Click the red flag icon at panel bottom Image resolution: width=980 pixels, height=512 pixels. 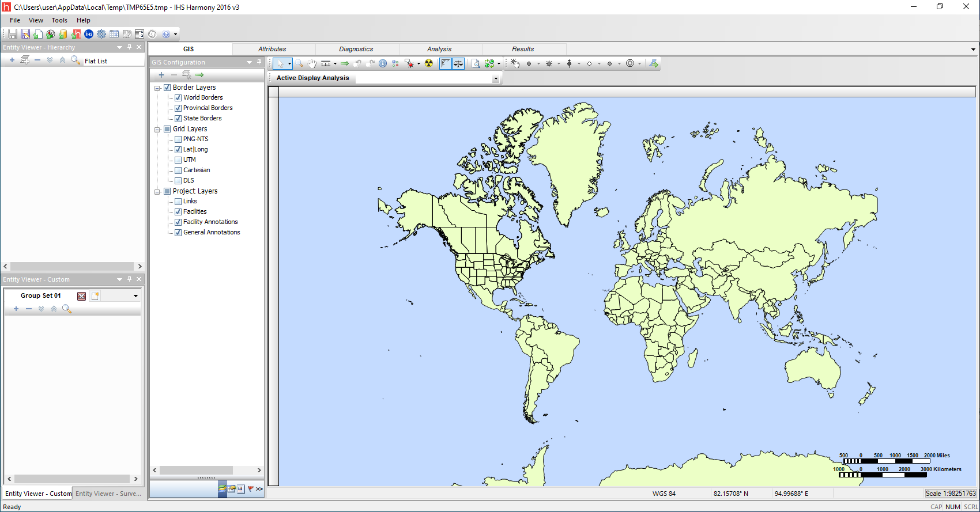coord(250,488)
